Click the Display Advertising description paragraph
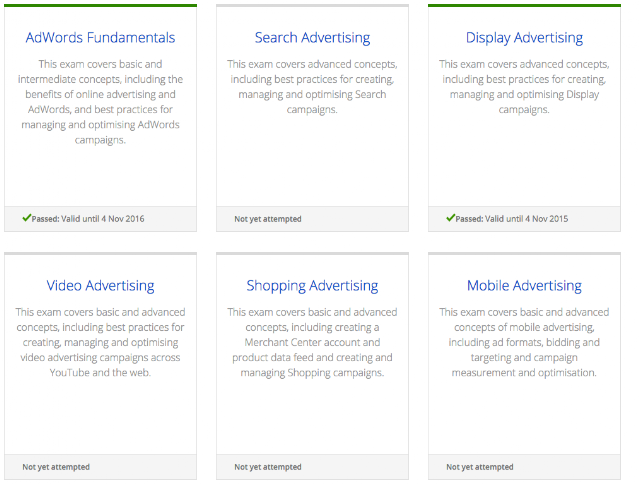Screen dimensions: 640x485 coord(524,86)
